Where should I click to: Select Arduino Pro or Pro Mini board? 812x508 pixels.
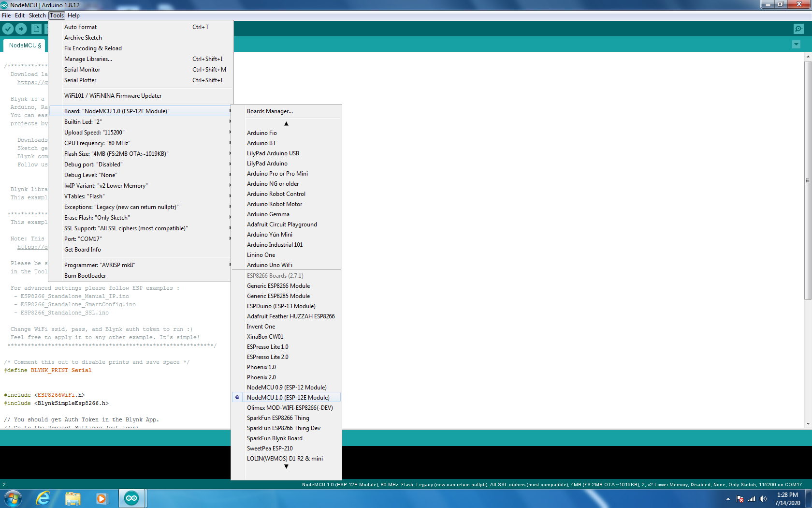(286, 174)
